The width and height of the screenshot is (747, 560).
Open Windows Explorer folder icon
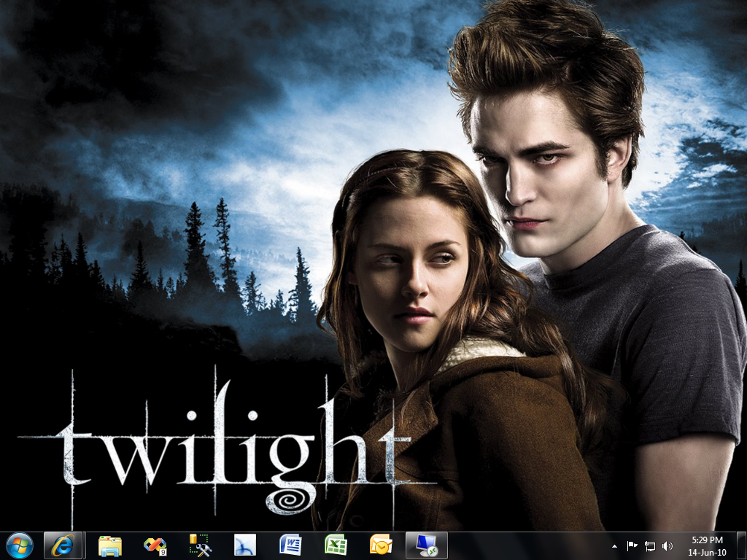pos(110,545)
